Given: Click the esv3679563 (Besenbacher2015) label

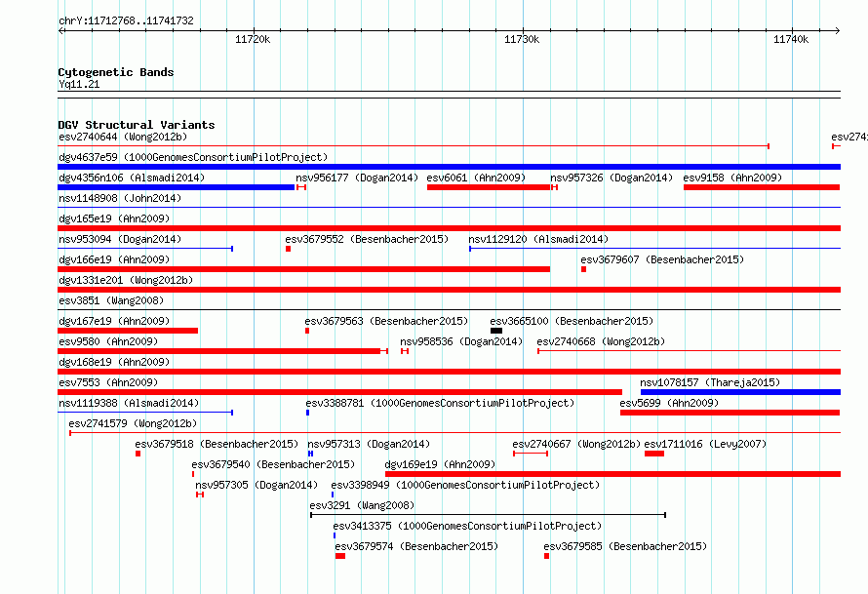Looking at the screenshot, I should point(386,321).
